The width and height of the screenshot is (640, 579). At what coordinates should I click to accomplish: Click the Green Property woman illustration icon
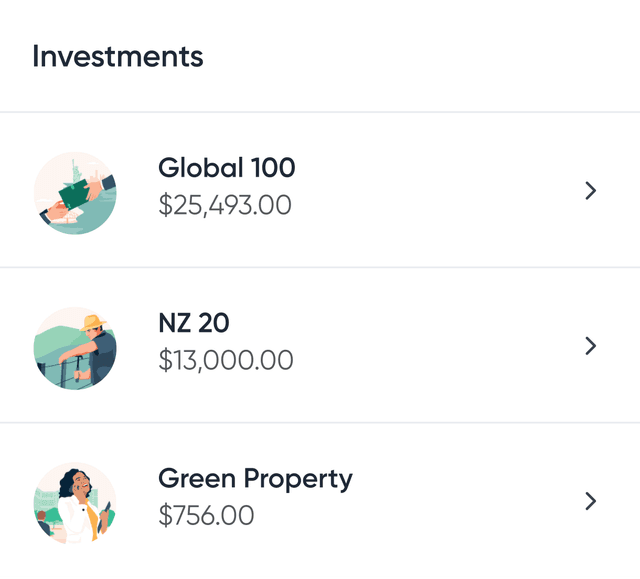[75, 503]
